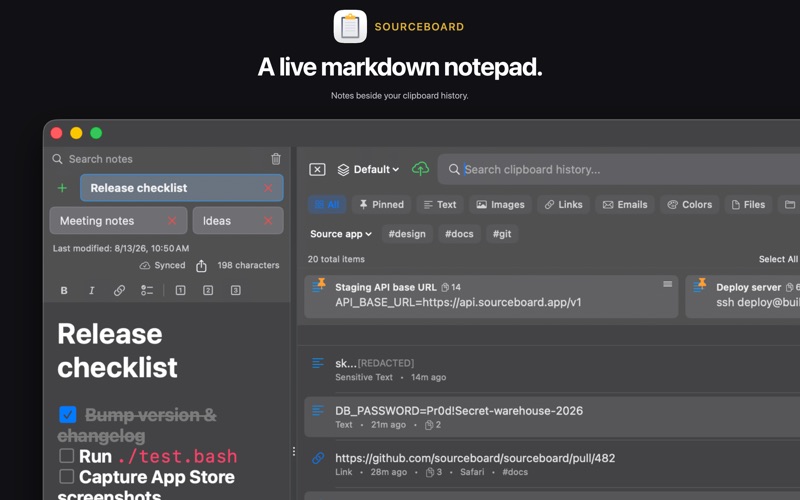Filter by the #design tag
This screenshot has height=500, width=800.
click(407, 234)
